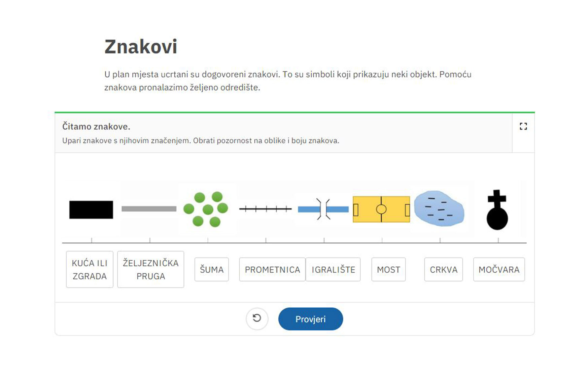The image size is (588, 386).
Task: Select the yellow playing field symbol
Action: (381, 209)
